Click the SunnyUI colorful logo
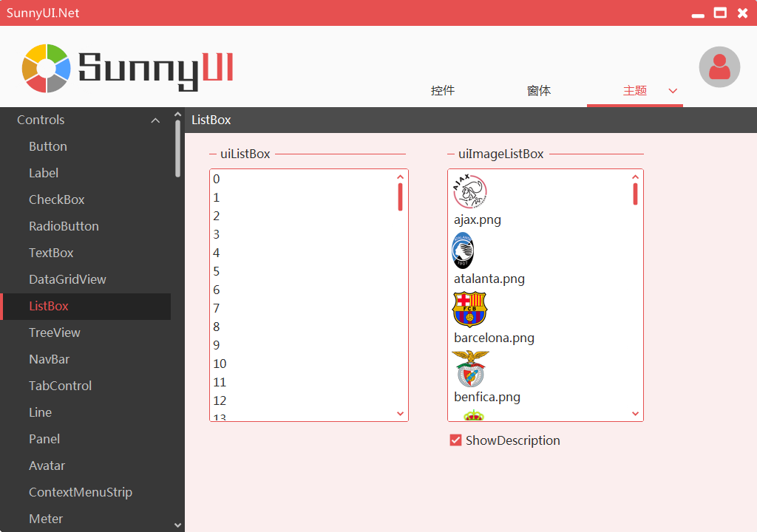 [47, 69]
